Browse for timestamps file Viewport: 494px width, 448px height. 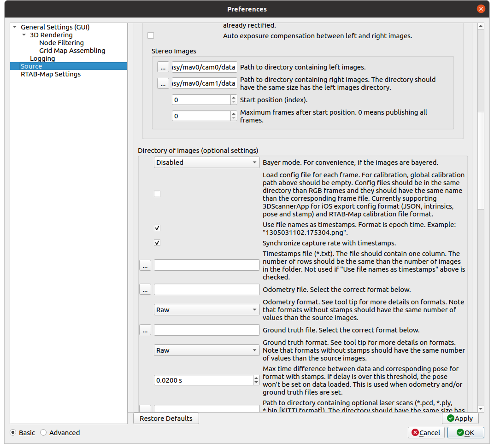[145, 265]
